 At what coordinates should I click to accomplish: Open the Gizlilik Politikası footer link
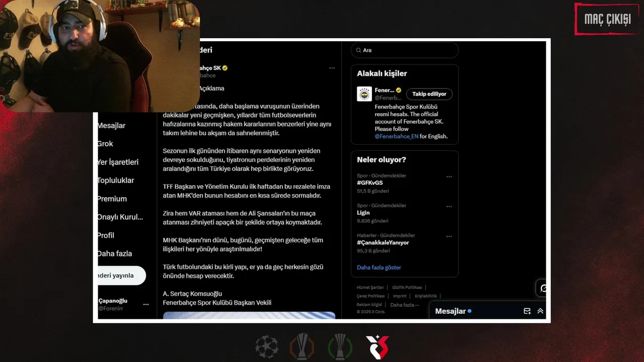point(407,288)
